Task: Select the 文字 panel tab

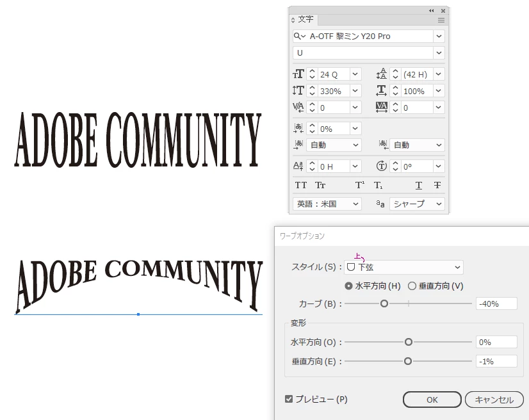Action: pyautogui.click(x=305, y=19)
